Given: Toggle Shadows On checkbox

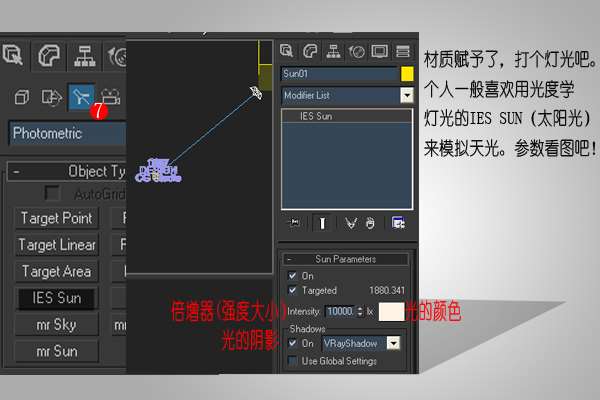Looking at the screenshot, I should (292, 343).
